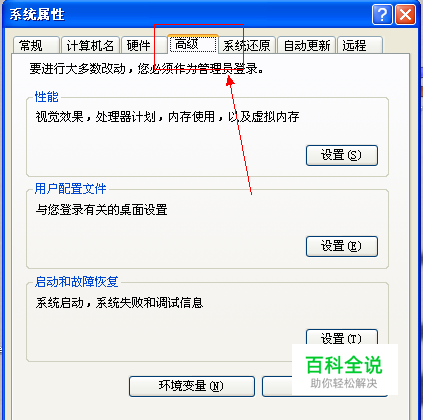Click the 高级 tab
The width and height of the screenshot is (423, 420).
(193, 44)
